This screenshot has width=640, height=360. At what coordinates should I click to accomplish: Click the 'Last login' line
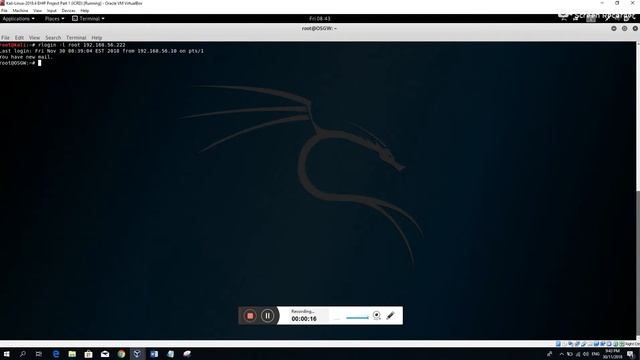tap(102, 51)
